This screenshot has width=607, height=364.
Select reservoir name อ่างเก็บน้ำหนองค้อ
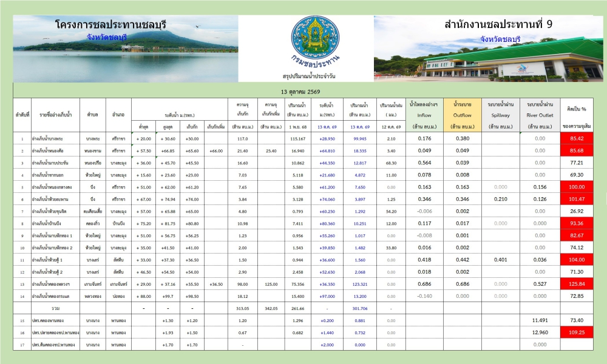point(47,151)
